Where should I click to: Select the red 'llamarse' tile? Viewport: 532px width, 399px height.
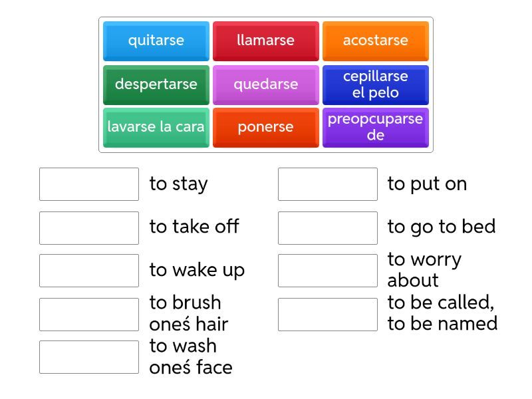click(265, 41)
